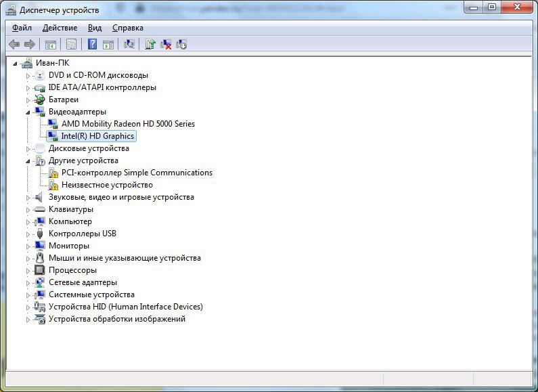Click the camera icon of Устройства обработки изображений

coord(40,320)
